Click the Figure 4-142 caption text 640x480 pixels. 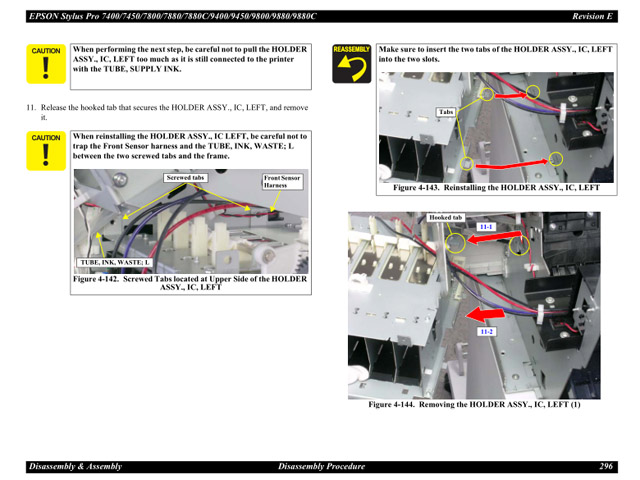click(190, 283)
